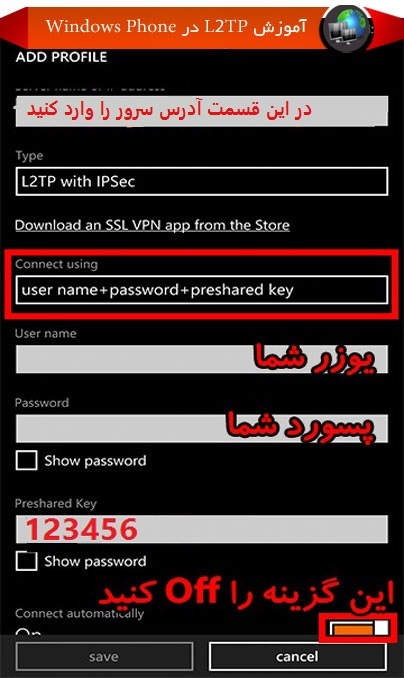Focus the server address input field
Screen dimensions: 404x678
(x=202, y=111)
